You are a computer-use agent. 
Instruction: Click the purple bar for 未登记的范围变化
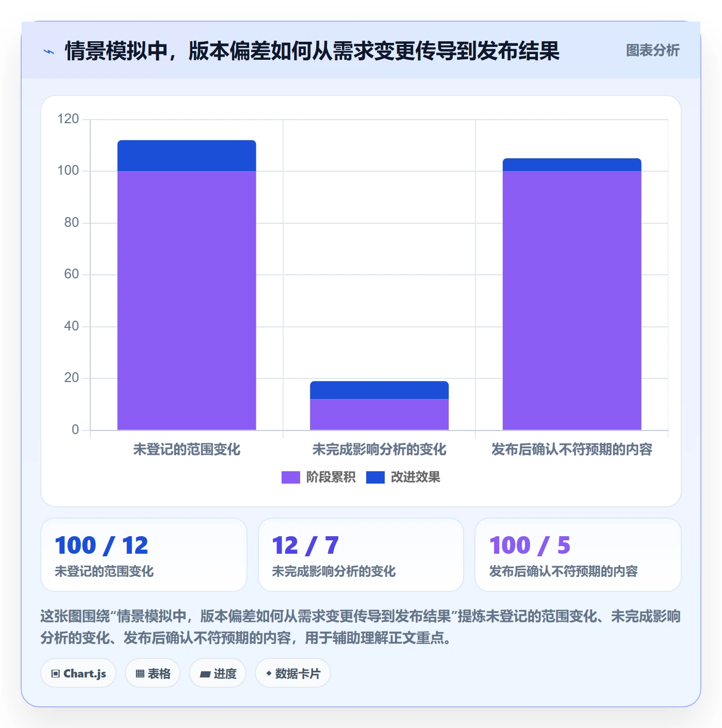click(x=187, y=301)
